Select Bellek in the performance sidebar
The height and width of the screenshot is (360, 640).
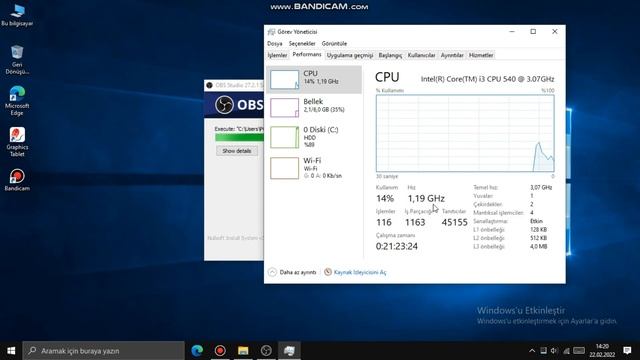pos(314,107)
